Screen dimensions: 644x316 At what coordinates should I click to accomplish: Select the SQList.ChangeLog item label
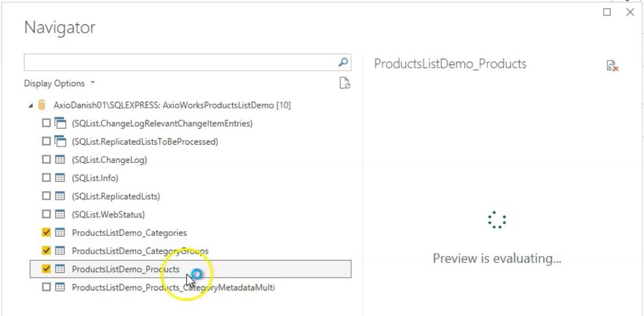[109, 160]
